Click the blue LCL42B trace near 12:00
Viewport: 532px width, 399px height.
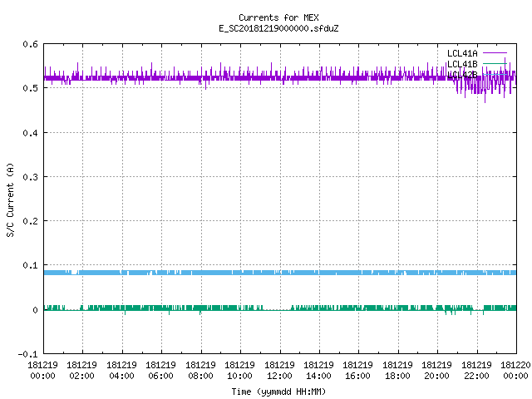[x=280, y=273]
